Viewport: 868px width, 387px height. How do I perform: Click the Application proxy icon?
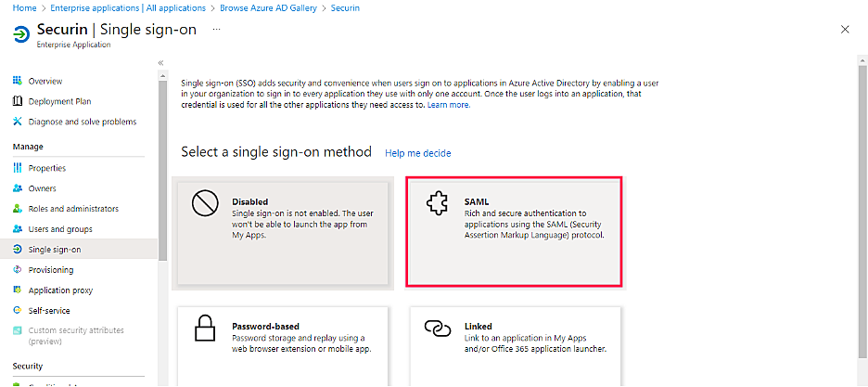[x=18, y=290]
